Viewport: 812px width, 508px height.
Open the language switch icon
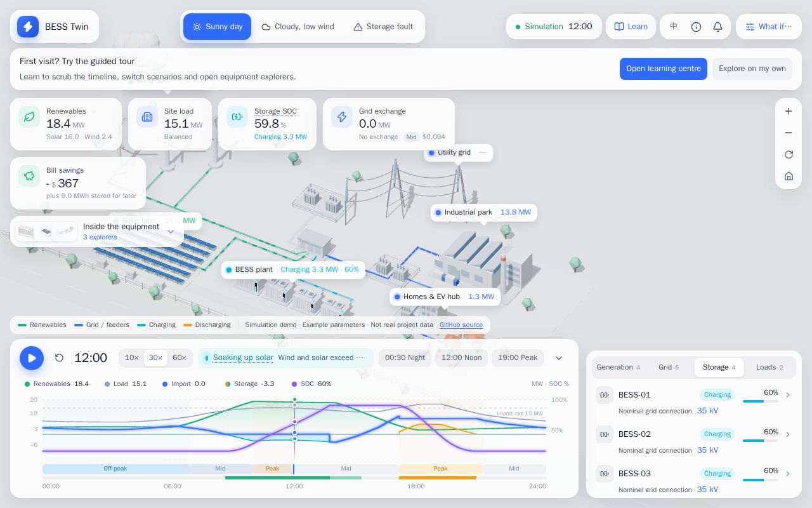[x=674, y=27]
